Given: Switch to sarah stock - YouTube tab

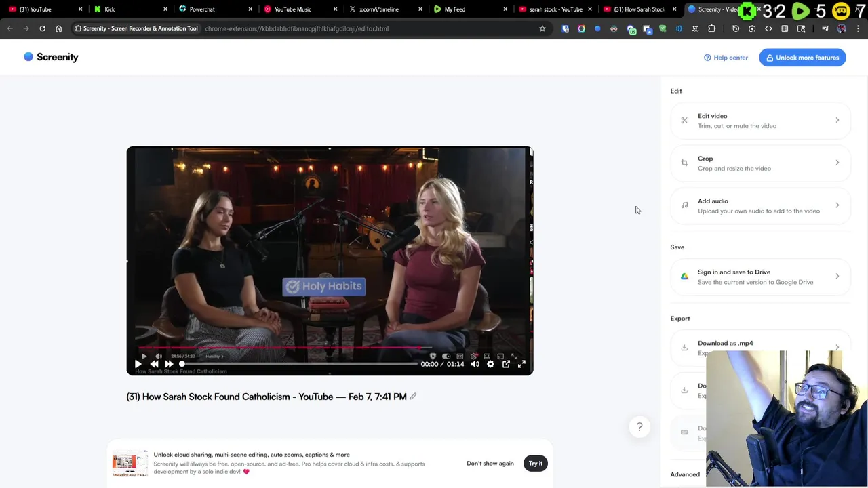Looking at the screenshot, I should (x=555, y=9).
